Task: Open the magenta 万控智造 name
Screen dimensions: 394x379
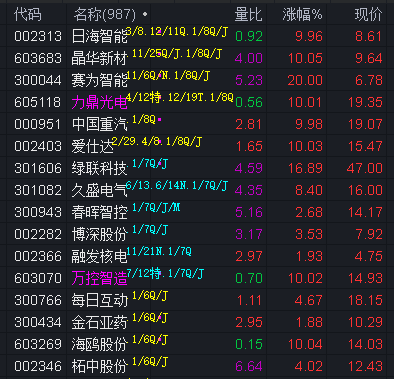Action: tap(100, 278)
